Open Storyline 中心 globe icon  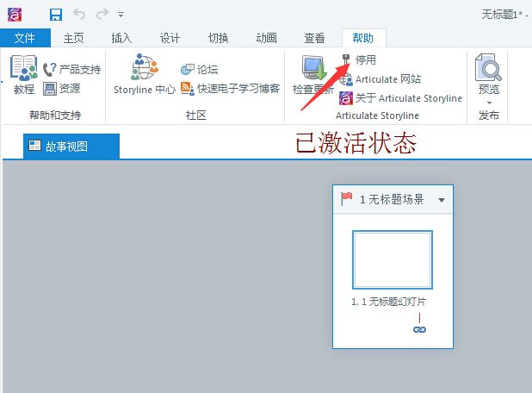[x=145, y=67]
